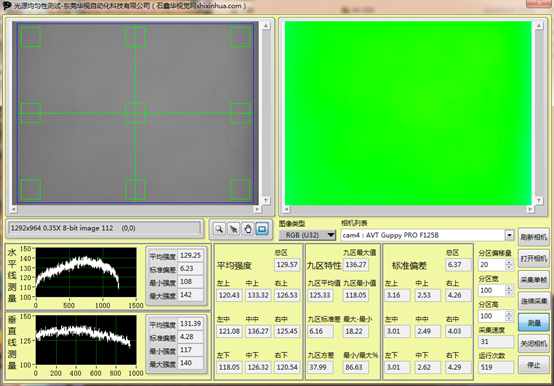
Task: Click scroll-down arrow of the grayscale image
Action: click(266, 201)
